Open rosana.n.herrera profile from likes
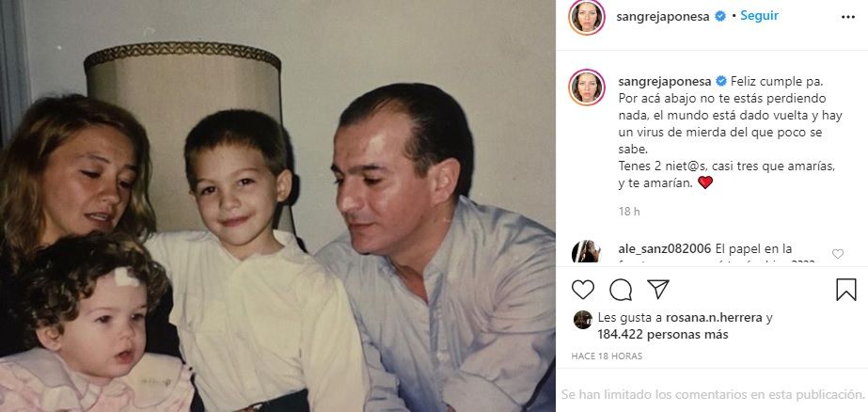This screenshot has height=412, width=868. (714, 318)
